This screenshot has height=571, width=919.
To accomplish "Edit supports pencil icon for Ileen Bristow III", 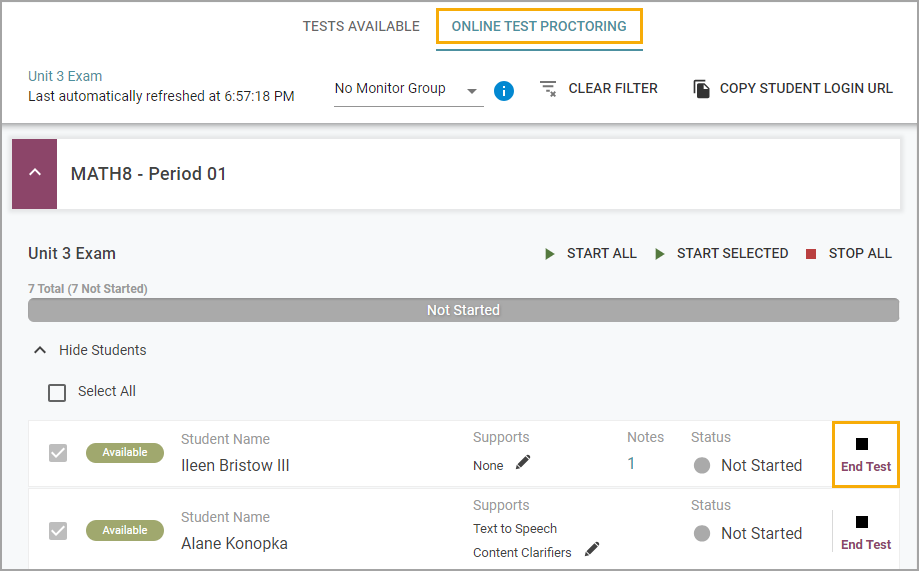I will [523, 462].
